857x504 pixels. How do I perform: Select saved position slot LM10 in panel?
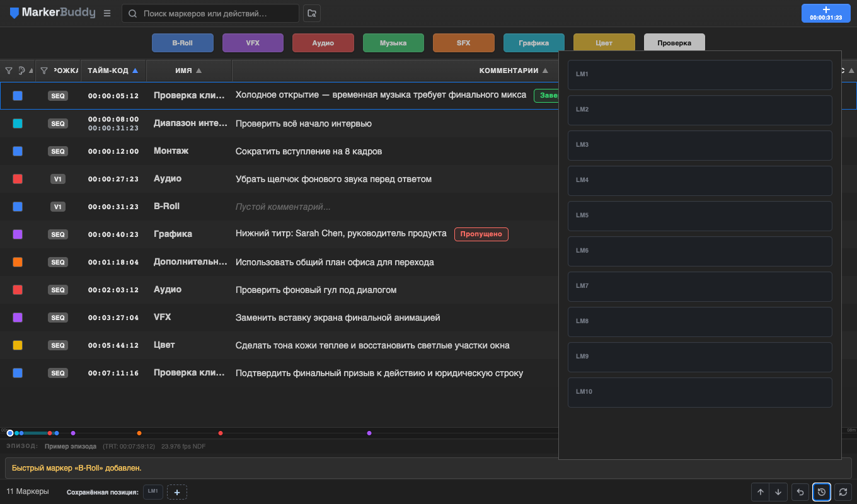(x=700, y=392)
